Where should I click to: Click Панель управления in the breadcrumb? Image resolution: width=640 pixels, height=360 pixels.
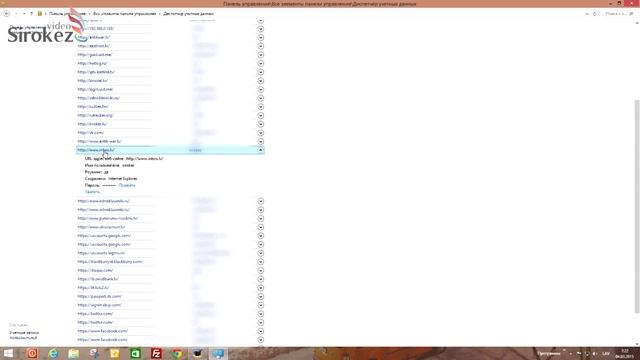click(67, 14)
